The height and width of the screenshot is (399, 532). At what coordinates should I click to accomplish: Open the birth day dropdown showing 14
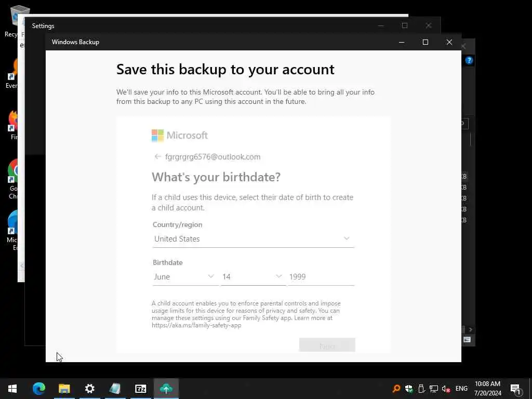click(253, 277)
